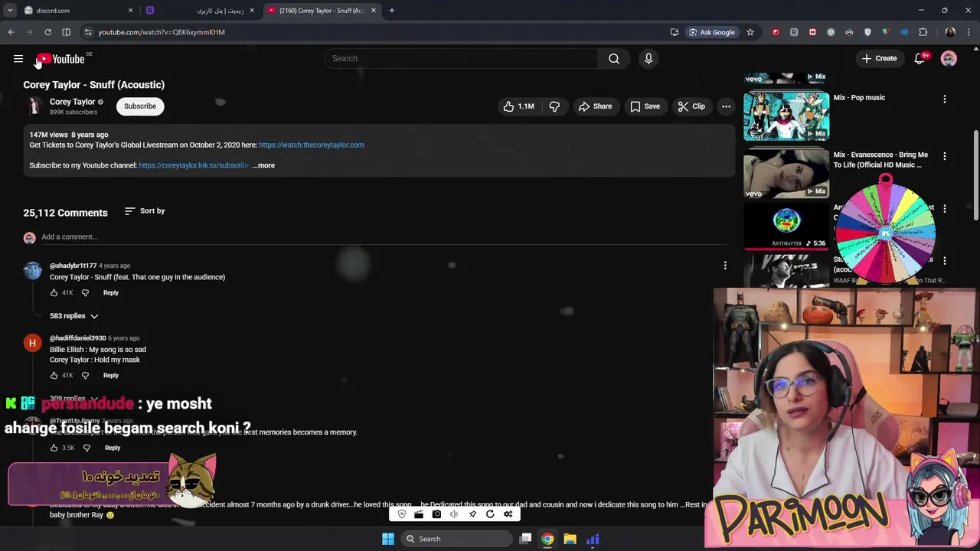The height and width of the screenshot is (551, 980).
Task: Click the search magnifier button
Action: pos(614,58)
